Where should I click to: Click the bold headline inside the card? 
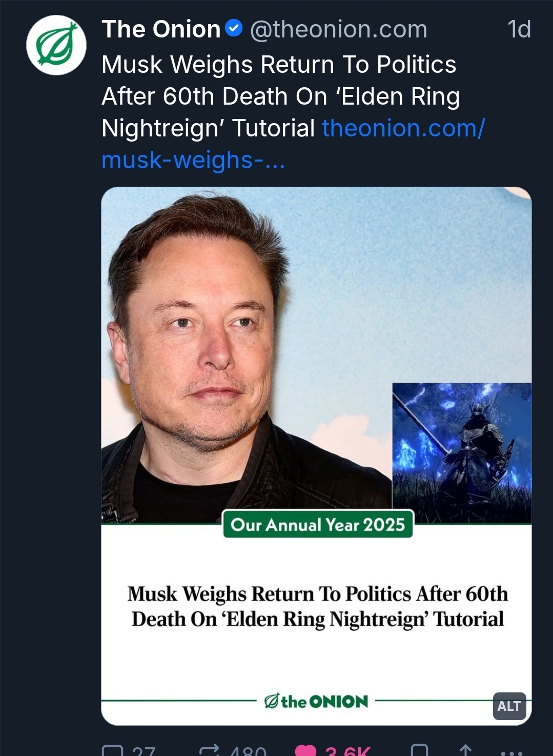[x=317, y=606]
